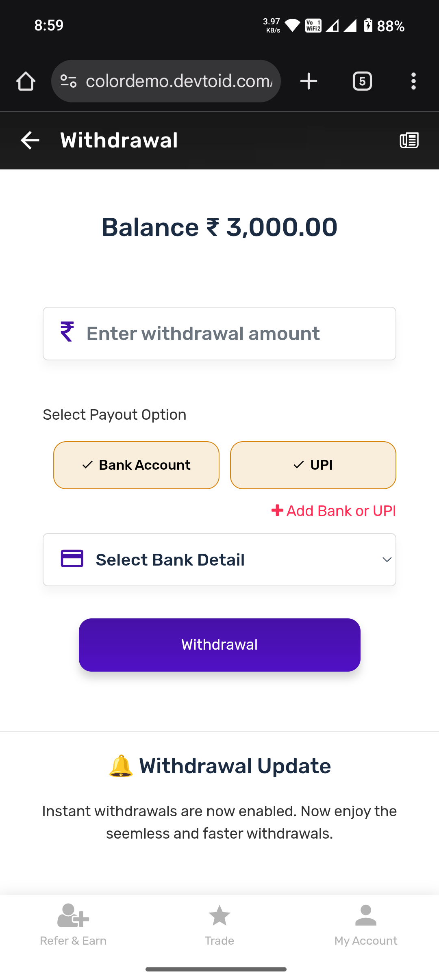Tap the browser home icon

click(26, 81)
